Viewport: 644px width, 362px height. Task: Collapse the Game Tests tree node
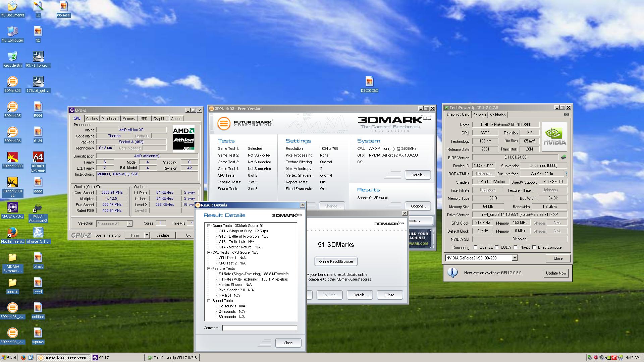(209, 226)
